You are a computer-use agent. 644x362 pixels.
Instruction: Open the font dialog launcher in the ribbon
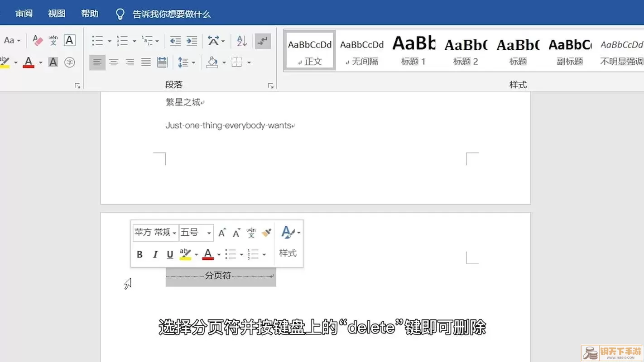(x=77, y=86)
